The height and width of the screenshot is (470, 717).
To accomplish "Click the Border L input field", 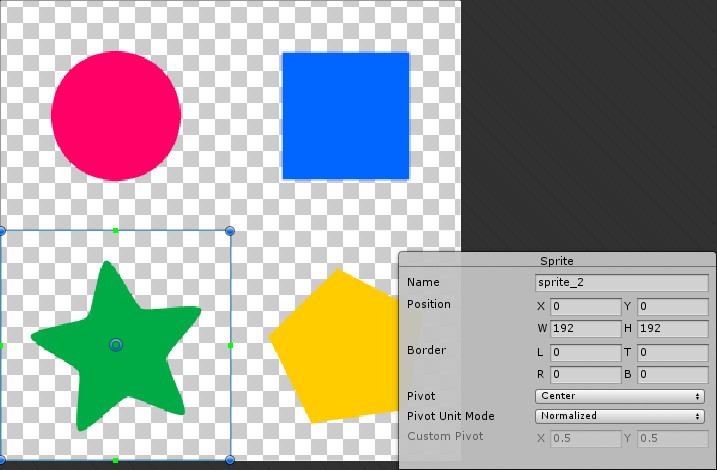I will click(x=585, y=352).
